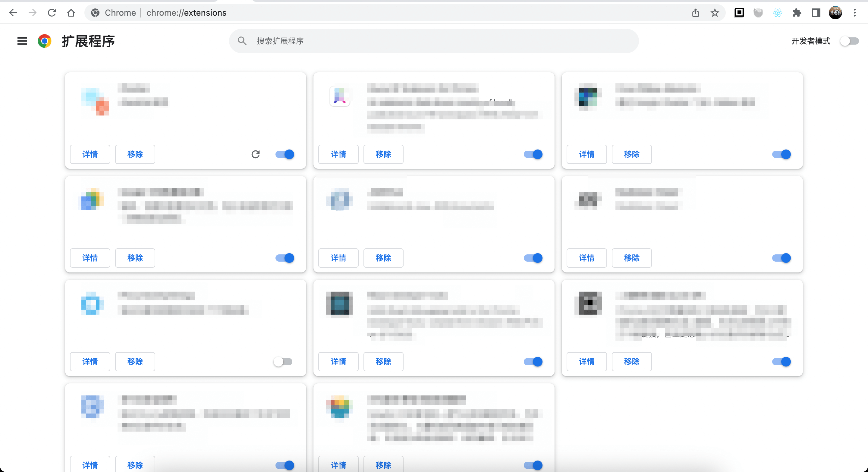The width and height of the screenshot is (868, 472).
Task: Open the profile avatar menu
Action: point(835,13)
